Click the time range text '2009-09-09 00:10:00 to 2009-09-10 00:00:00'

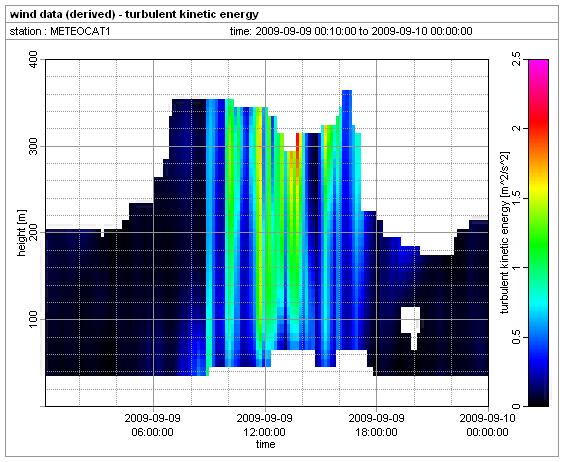click(x=364, y=31)
